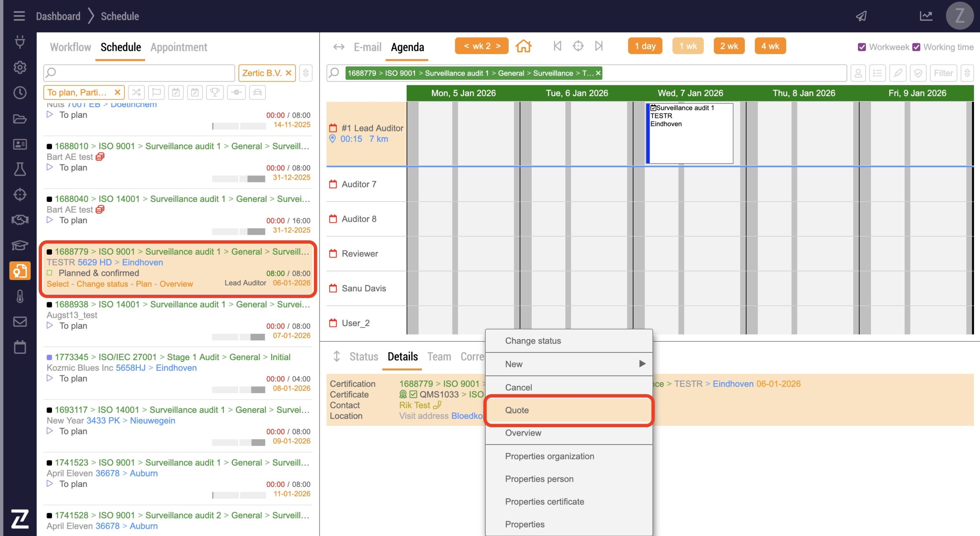
Task: Select Quote from the context menu
Action: click(517, 410)
